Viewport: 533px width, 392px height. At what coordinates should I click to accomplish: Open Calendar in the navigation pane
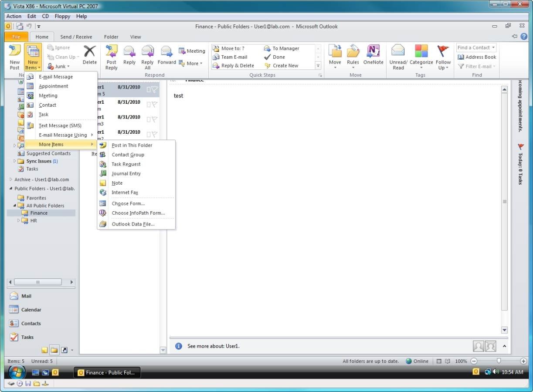click(31, 310)
